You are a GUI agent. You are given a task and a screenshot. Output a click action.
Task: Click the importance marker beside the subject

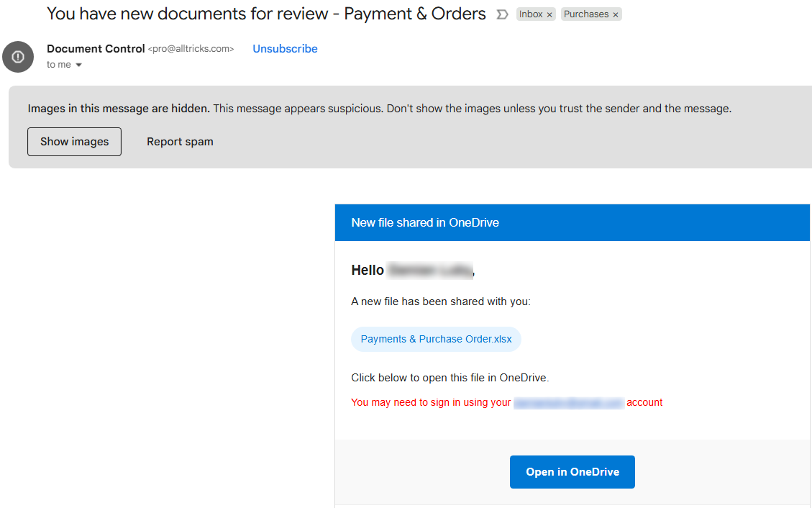503,14
